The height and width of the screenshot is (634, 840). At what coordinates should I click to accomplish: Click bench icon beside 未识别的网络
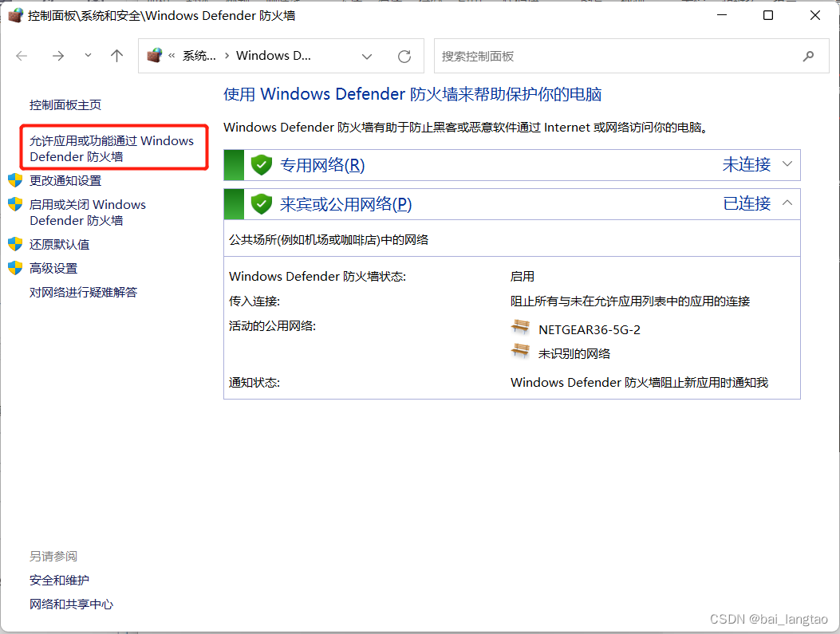click(x=520, y=351)
